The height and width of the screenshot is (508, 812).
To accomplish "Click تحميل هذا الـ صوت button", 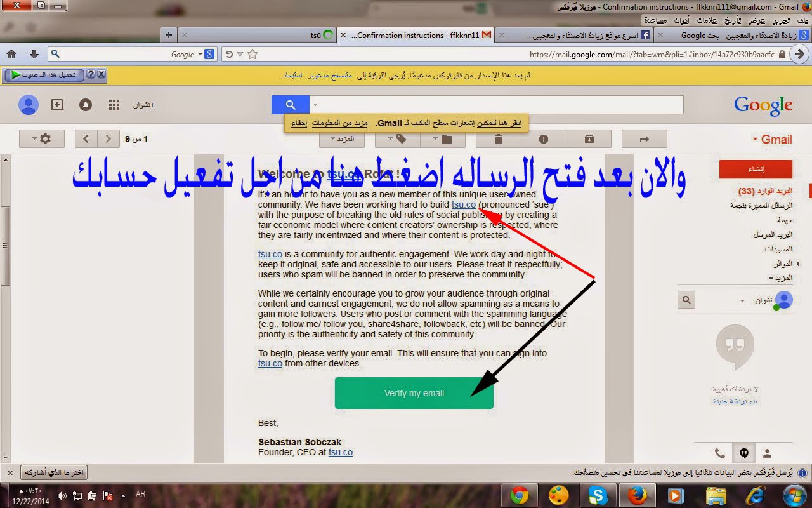I will click(44, 75).
